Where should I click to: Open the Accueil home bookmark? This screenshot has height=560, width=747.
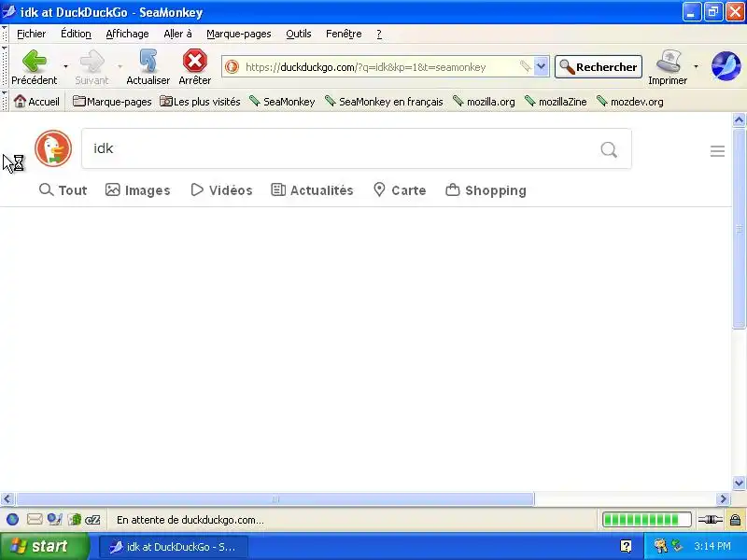pyautogui.click(x=36, y=102)
